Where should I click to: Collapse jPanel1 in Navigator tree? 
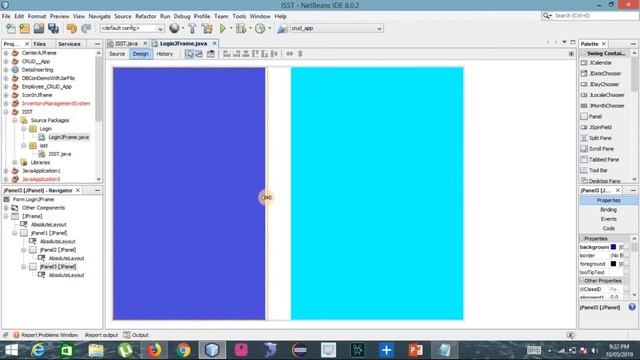[15, 233]
